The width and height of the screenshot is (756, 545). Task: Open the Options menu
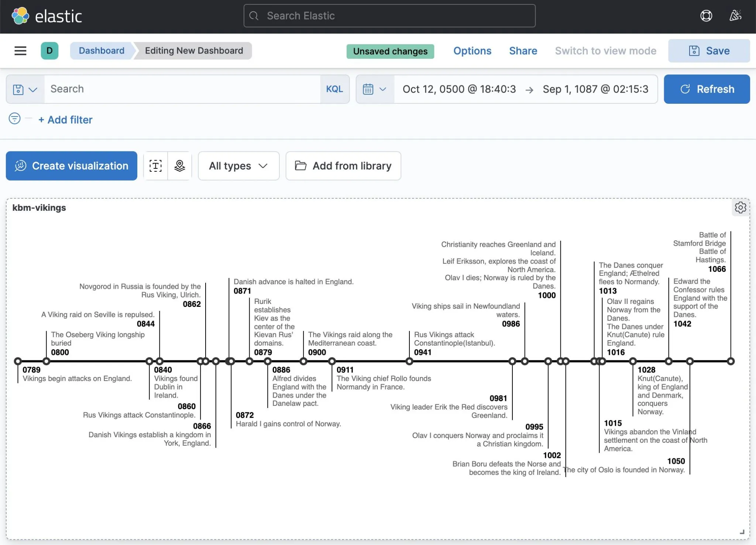click(x=472, y=51)
